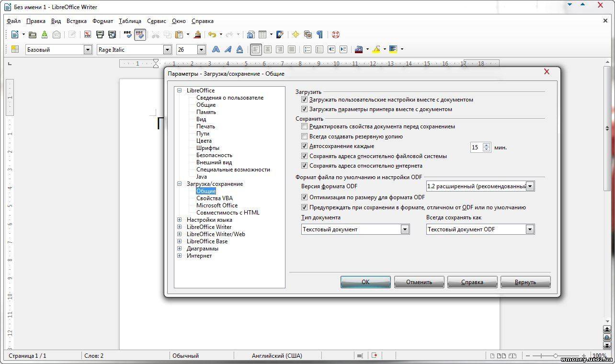Open the paragraph style 'Базовый' dropdown
This screenshot has width=615, height=364.
pos(88,49)
